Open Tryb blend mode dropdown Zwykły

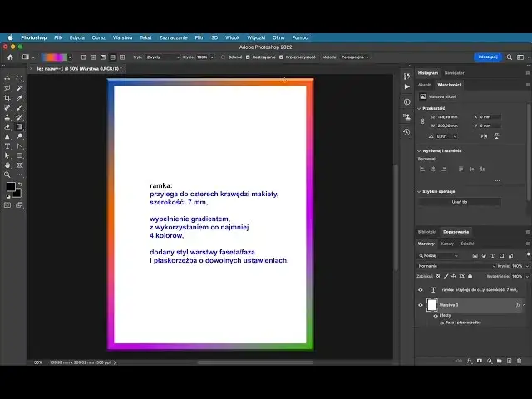(163, 57)
